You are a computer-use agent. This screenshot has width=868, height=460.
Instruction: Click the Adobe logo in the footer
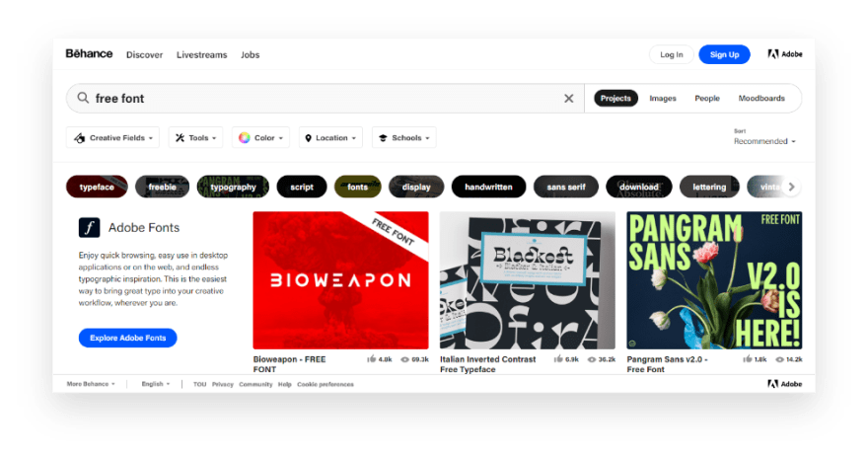[785, 384]
